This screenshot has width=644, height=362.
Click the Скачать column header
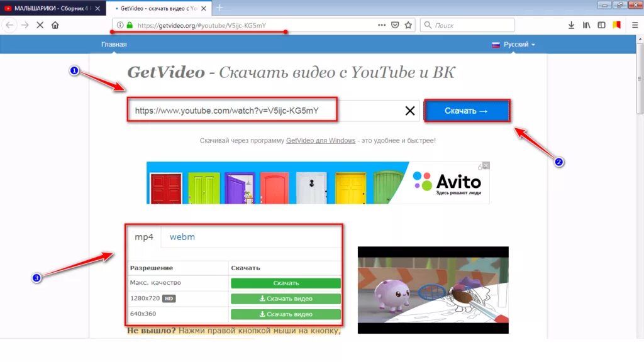coord(246,268)
